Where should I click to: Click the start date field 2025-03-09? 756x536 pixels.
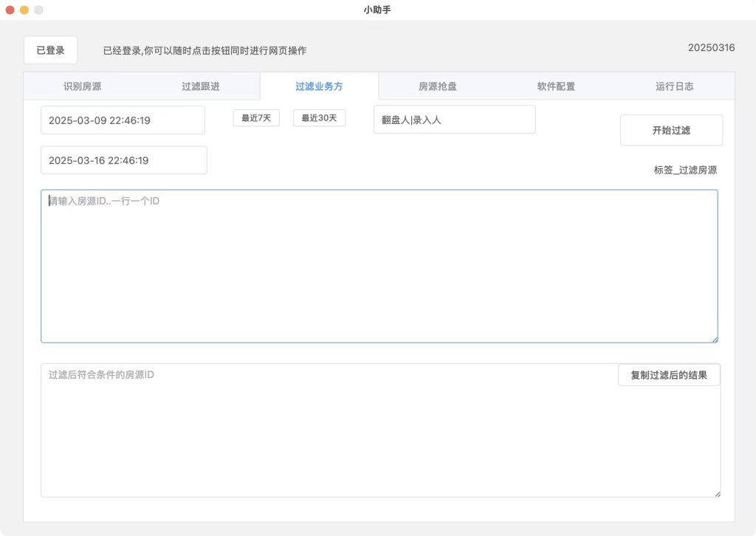click(123, 120)
